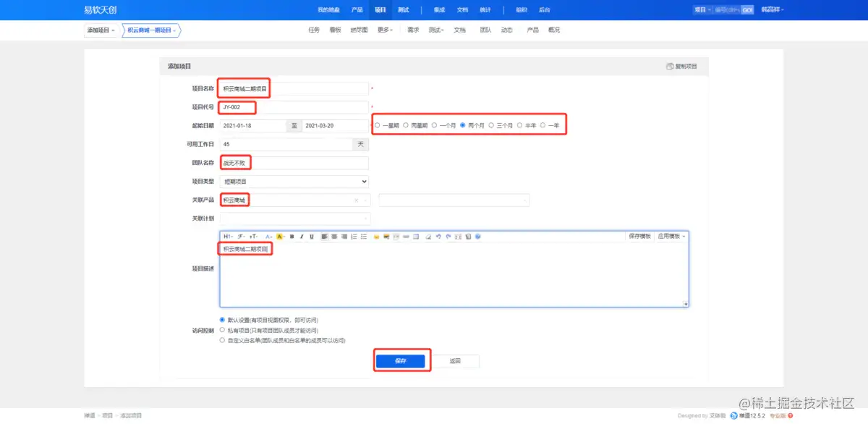The height and width of the screenshot is (424, 868).
Task: Switch to the 看板 sub-navigation tab
Action: coord(335,30)
